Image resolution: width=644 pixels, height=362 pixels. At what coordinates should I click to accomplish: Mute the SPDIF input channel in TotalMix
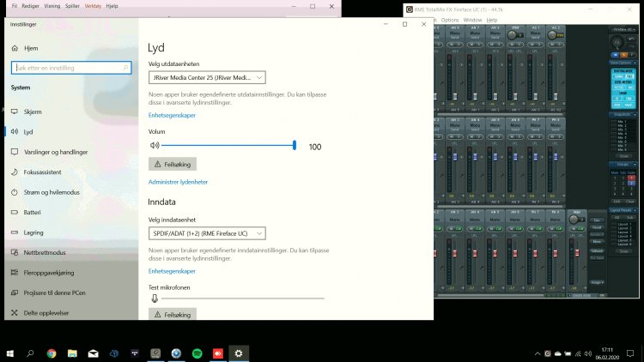coord(512,45)
